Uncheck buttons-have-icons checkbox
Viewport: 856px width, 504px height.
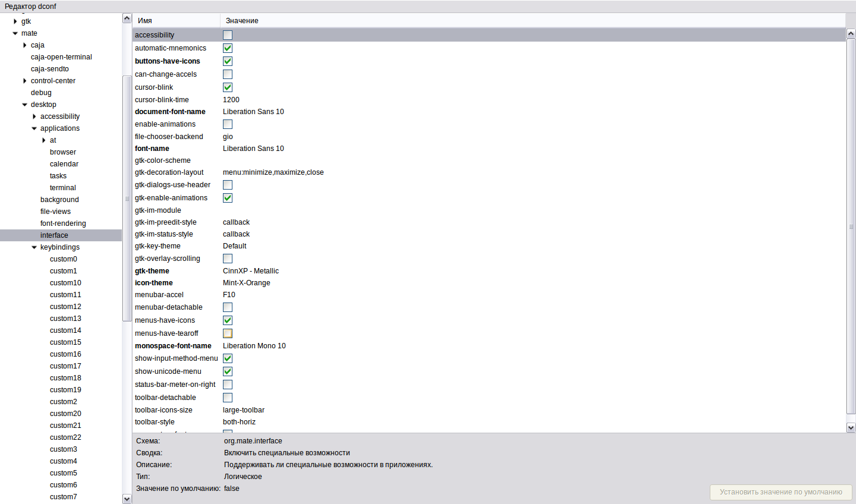click(x=228, y=61)
